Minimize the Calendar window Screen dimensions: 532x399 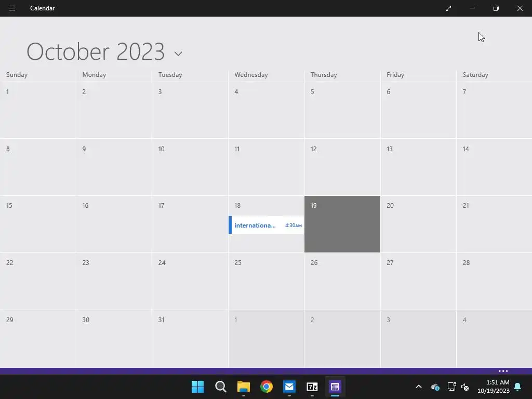(x=472, y=8)
